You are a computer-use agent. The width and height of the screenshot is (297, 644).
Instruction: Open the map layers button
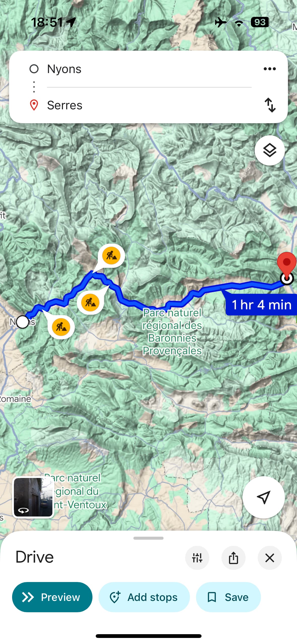click(270, 150)
